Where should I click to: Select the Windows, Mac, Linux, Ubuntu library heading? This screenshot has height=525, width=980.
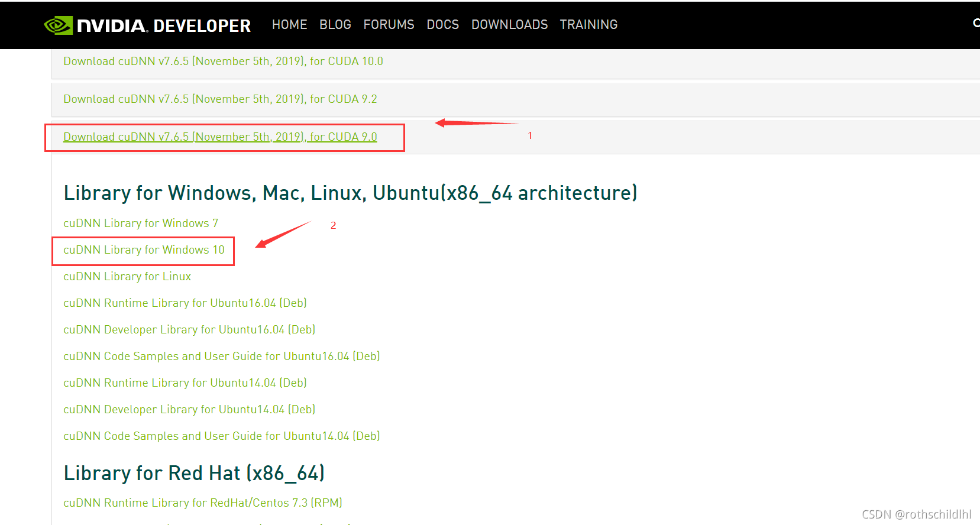coord(351,193)
